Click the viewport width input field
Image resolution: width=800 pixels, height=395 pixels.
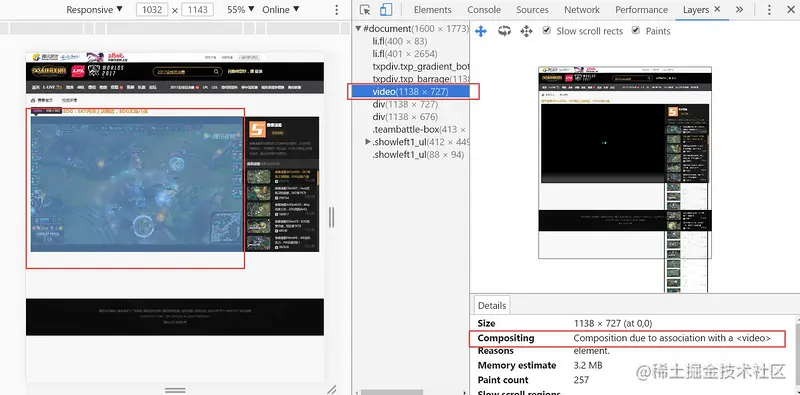click(x=152, y=10)
